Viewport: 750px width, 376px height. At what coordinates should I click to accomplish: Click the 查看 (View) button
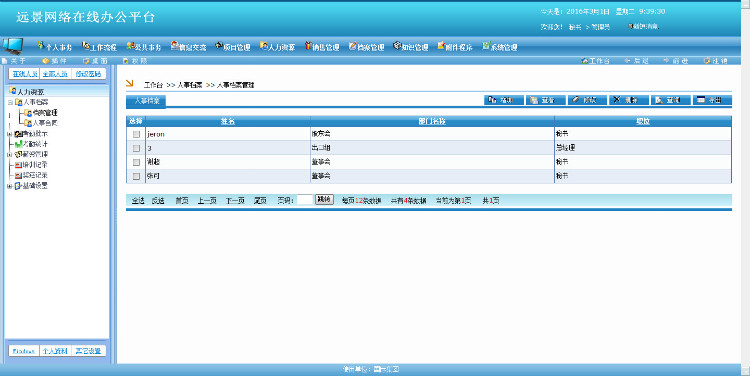(x=546, y=100)
